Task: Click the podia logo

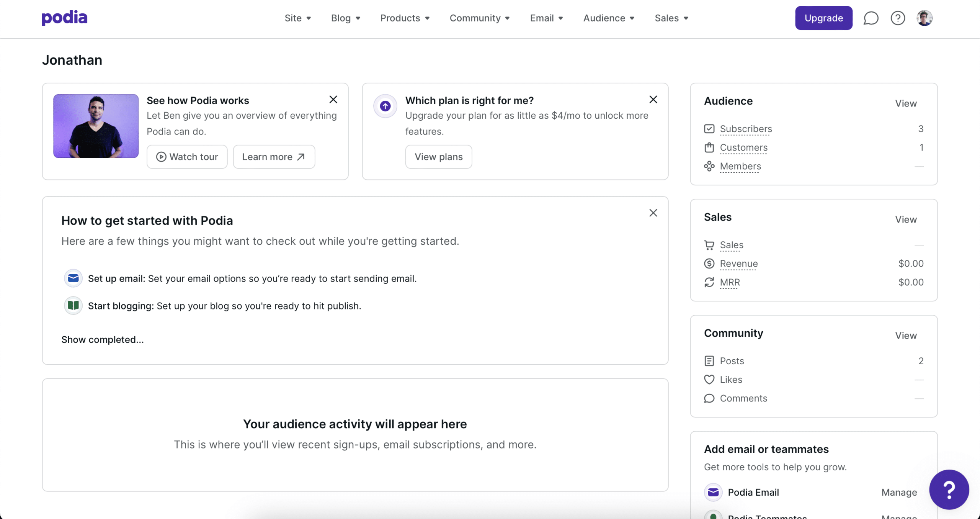Action: tap(64, 18)
